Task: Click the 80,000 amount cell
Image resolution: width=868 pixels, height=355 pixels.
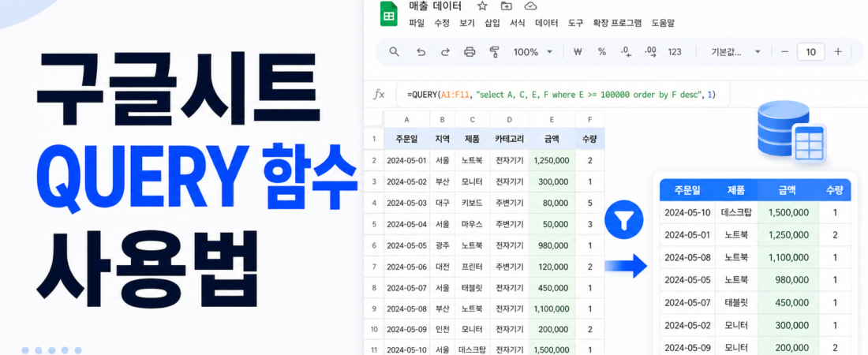Action: point(552,203)
